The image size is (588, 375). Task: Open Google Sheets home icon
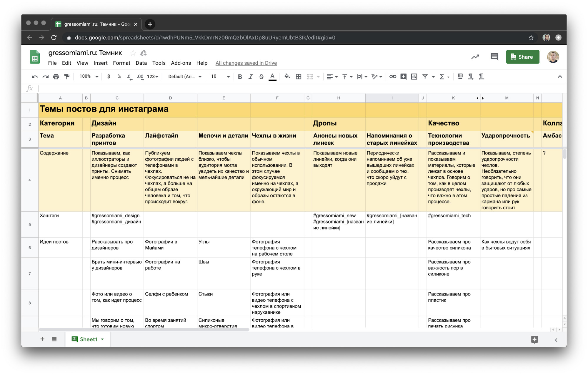35,57
